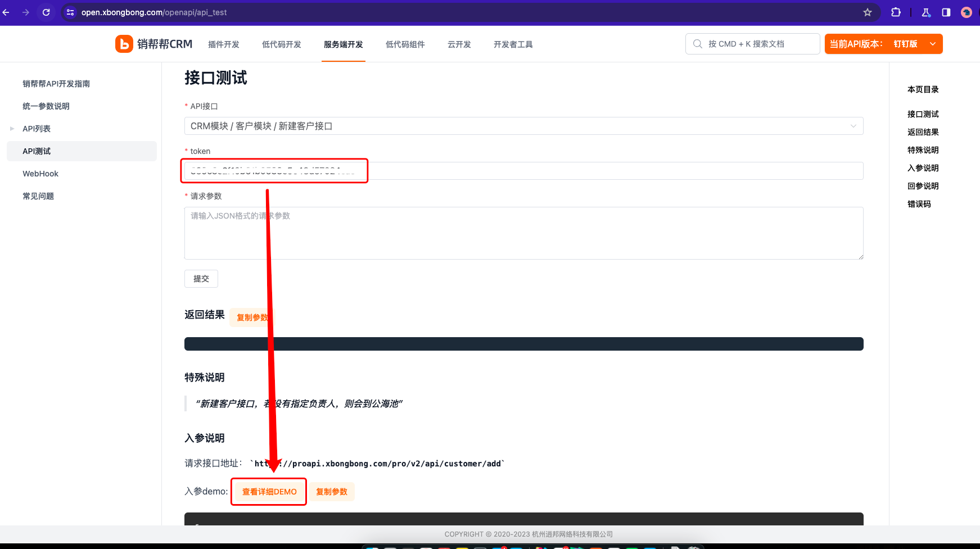The width and height of the screenshot is (980, 549).
Task: Click the browser back arrow
Action: tap(6, 12)
